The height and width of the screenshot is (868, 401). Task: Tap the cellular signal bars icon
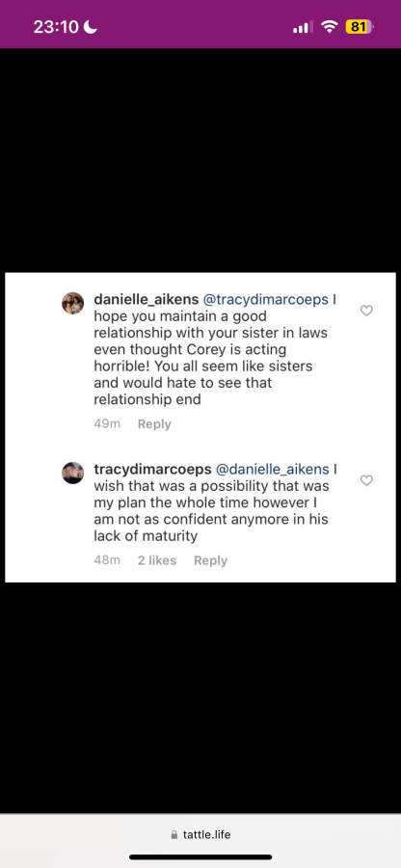pos(303,27)
